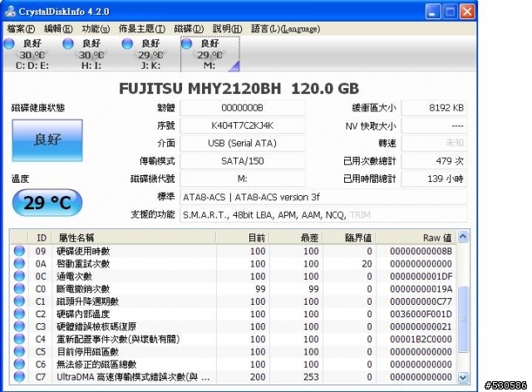This screenshot has width=532, height=392.
Task: Click status orb of row 09
Action: [x=19, y=251]
